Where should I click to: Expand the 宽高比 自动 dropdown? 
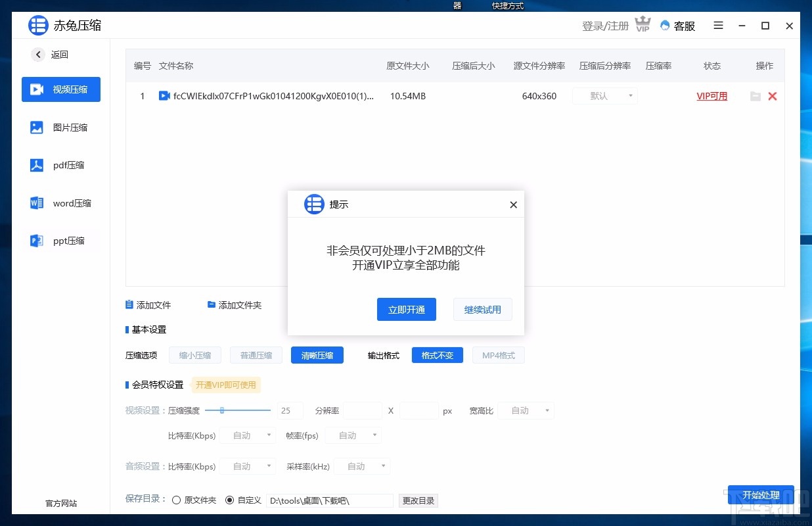click(x=526, y=410)
